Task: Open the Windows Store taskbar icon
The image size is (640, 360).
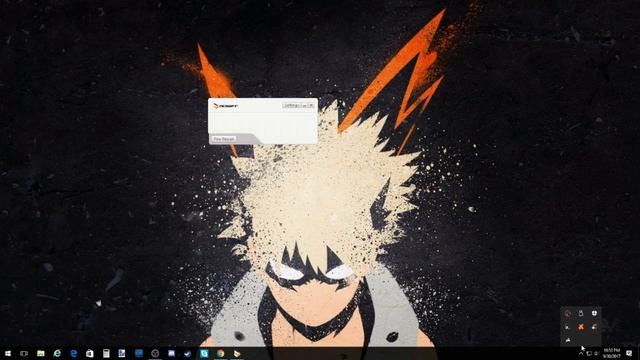Action: [x=89, y=353]
